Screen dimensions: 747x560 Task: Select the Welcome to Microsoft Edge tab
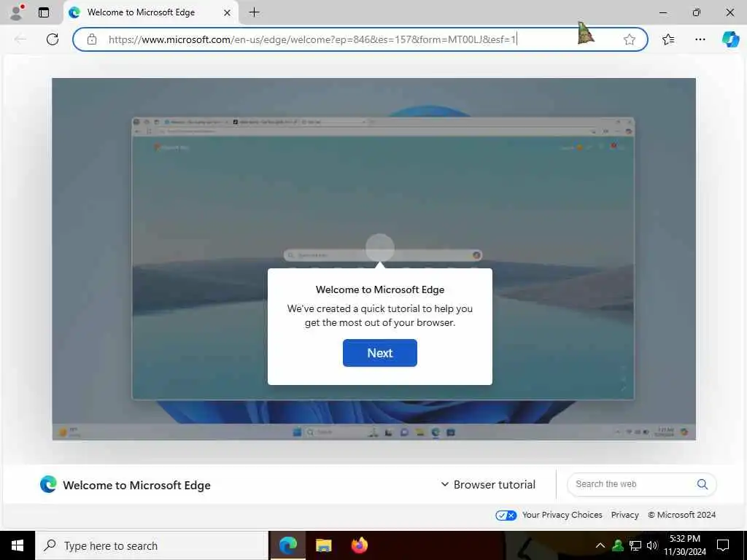150,13
